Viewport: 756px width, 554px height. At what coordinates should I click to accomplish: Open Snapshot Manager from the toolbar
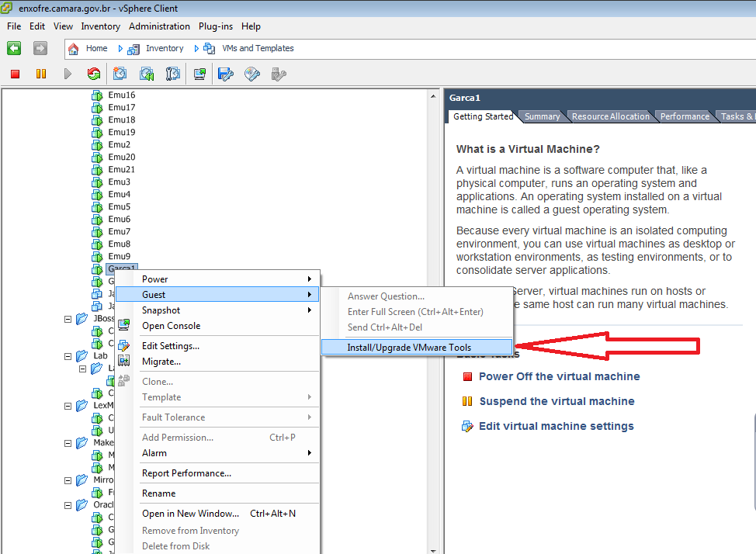pos(172,74)
